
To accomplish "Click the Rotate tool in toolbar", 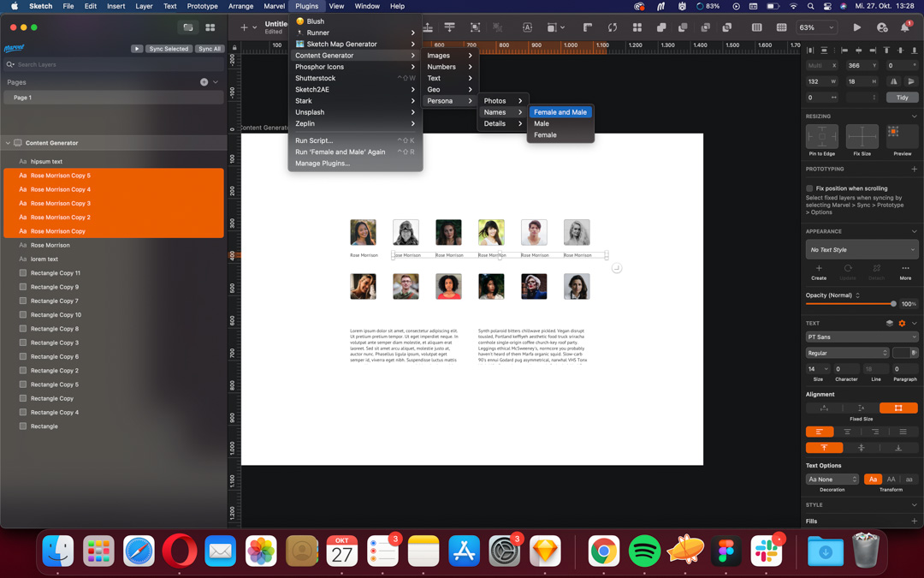I will coord(613,27).
